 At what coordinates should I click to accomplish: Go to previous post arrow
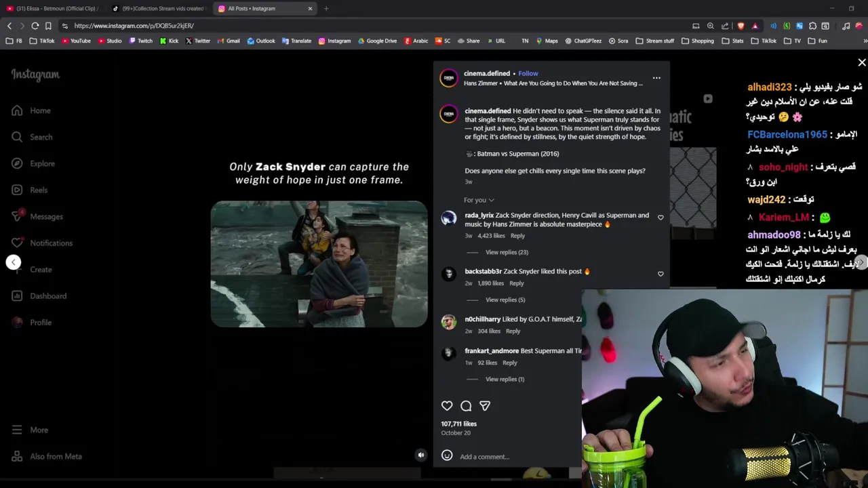(x=14, y=262)
